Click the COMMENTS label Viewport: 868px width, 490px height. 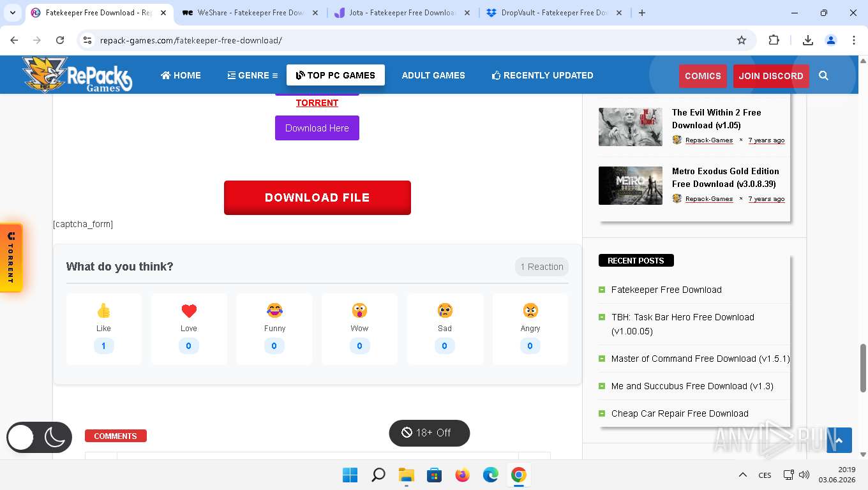(116, 436)
